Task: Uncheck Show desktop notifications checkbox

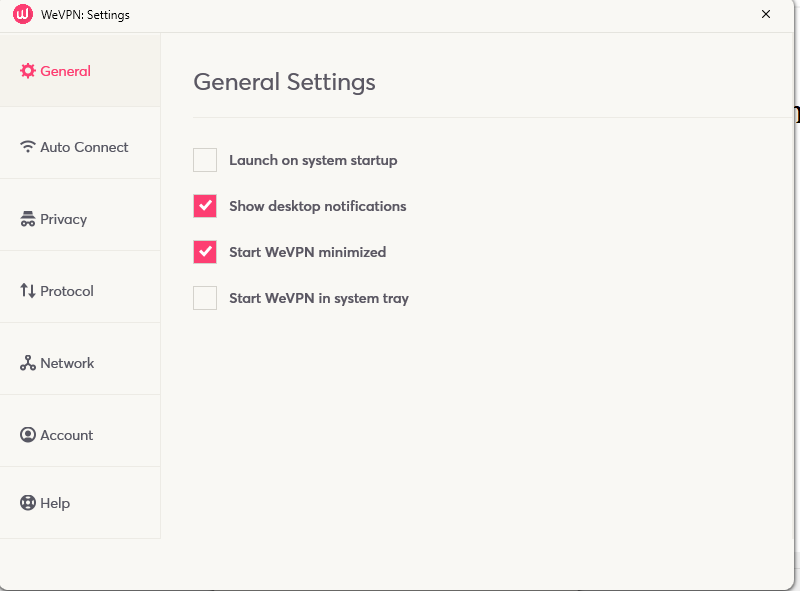Action: coord(205,206)
